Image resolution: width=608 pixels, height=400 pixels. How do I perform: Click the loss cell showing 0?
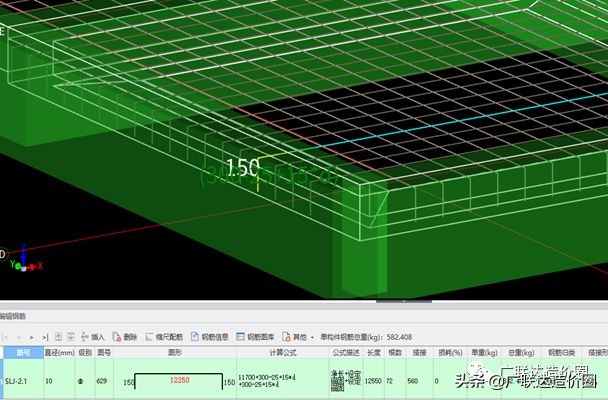point(450,381)
